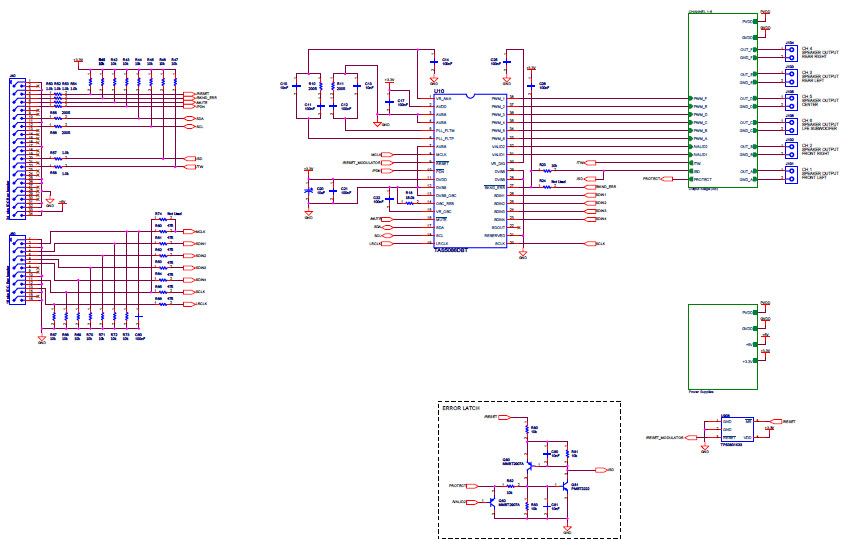The width and height of the screenshot is (852, 541).
Task: Select the CH 5 Center speaker output connector
Action: pos(791,102)
